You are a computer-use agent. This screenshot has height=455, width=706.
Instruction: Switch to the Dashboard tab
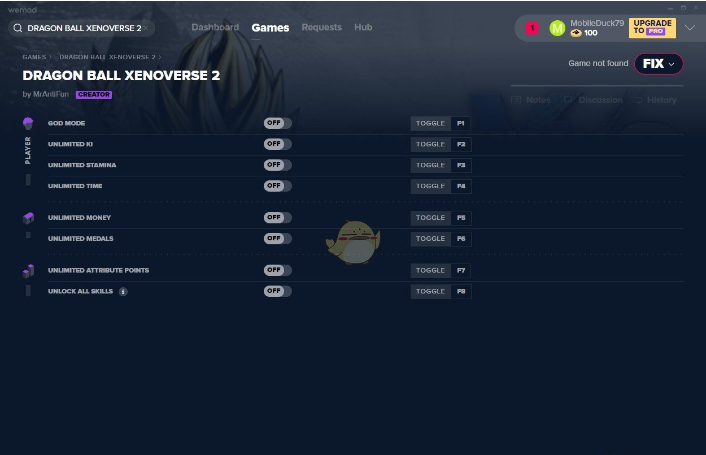(x=215, y=27)
